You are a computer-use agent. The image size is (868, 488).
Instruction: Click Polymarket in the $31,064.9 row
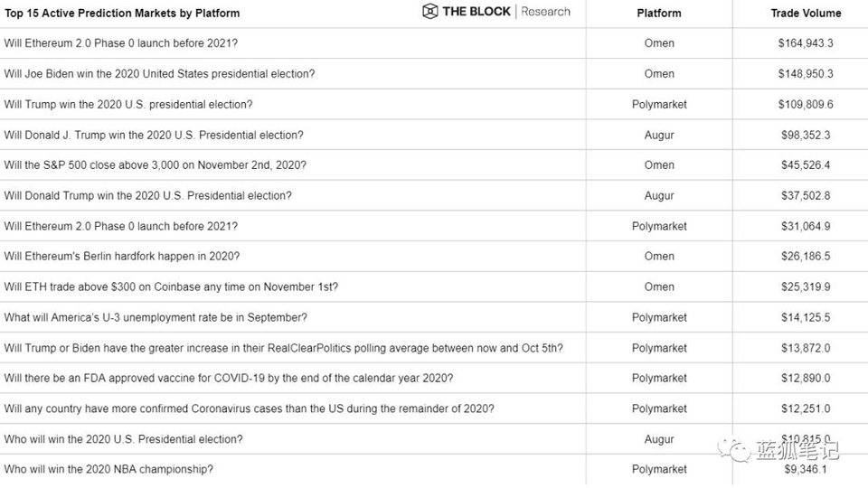[659, 226]
